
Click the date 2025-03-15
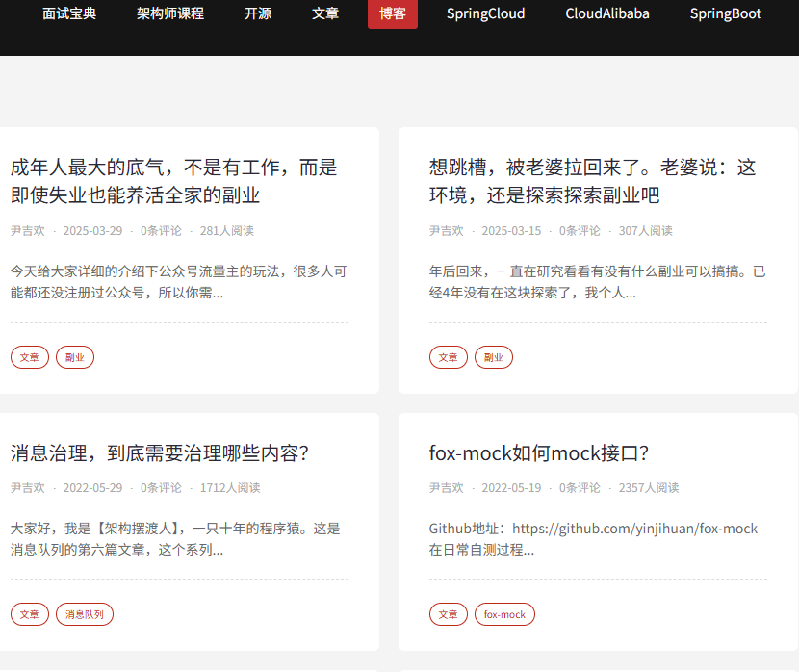click(x=511, y=231)
